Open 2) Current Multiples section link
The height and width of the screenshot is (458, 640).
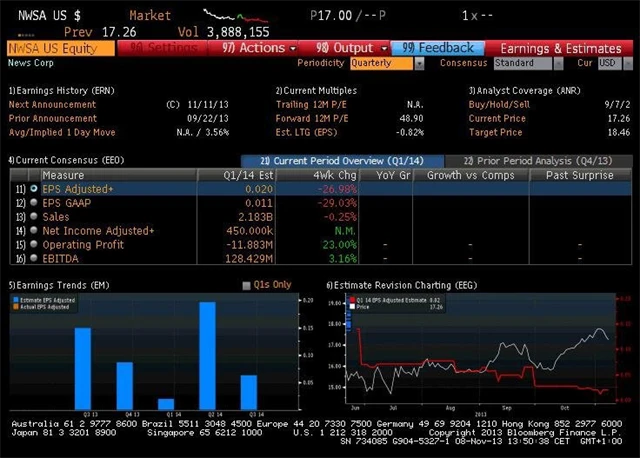316,91
